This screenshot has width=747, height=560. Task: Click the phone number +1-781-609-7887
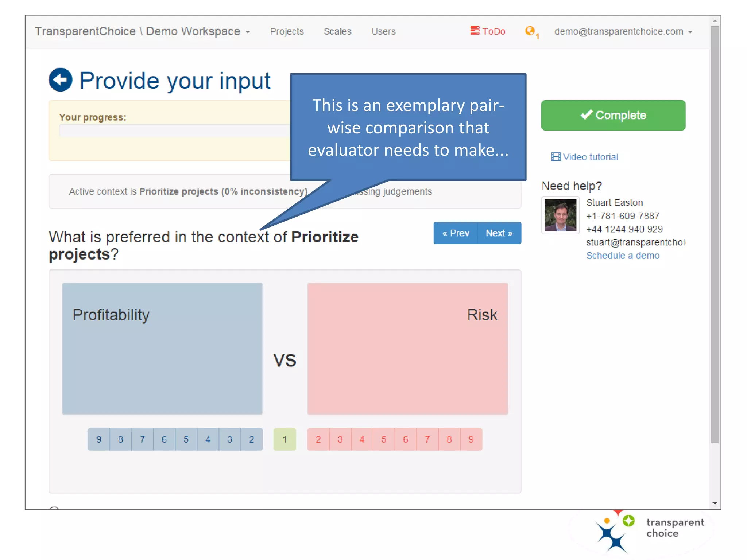click(x=623, y=216)
